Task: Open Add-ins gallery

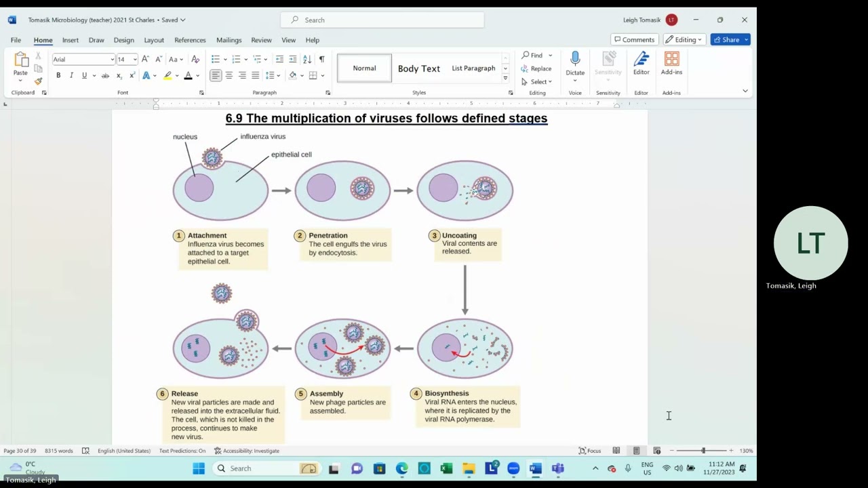Action: [671, 64]
